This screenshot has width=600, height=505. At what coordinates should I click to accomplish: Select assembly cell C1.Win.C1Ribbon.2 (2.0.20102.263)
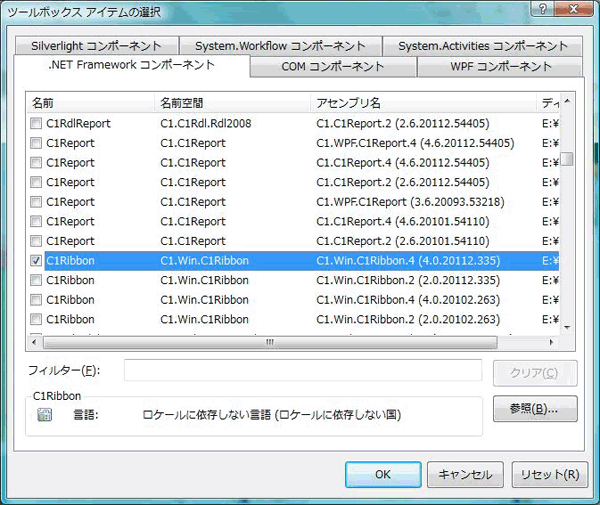pos(408,319)
